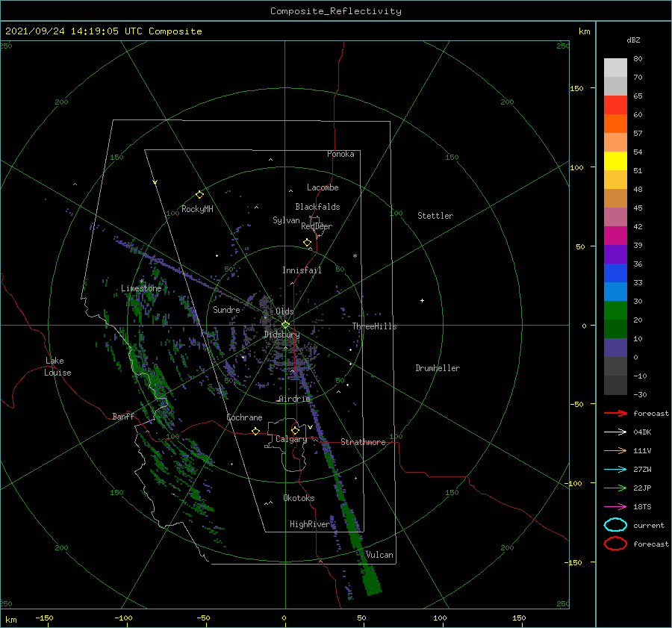Image resolution: width=672 pixels, height=628 pixels.
Task: Select the white 04DK arrow legend entry
Action: (x=615, y=432)
